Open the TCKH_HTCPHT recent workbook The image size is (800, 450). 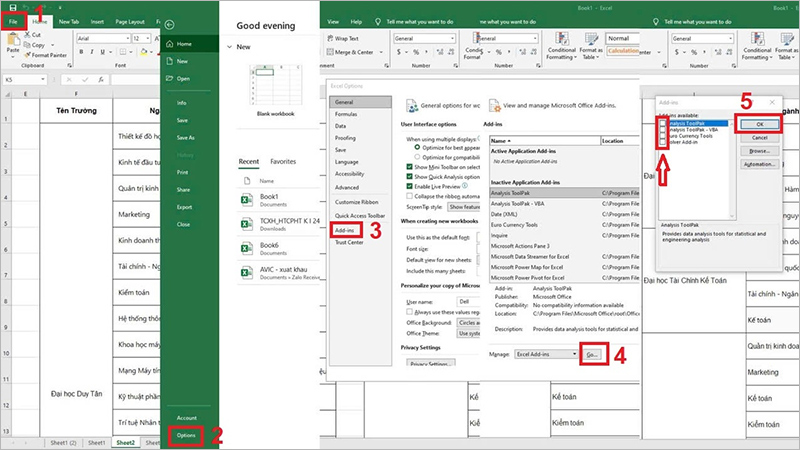(279, 224)
